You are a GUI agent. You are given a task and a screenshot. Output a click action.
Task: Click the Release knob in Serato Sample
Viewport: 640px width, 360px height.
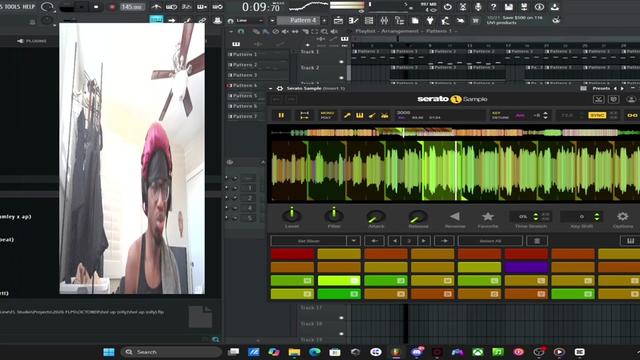coord(418,216)
